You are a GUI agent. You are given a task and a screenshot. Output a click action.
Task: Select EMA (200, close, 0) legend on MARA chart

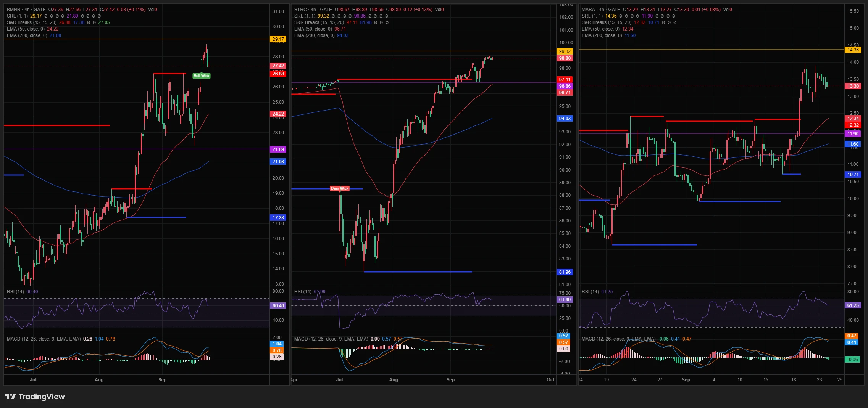pos(602,35)
